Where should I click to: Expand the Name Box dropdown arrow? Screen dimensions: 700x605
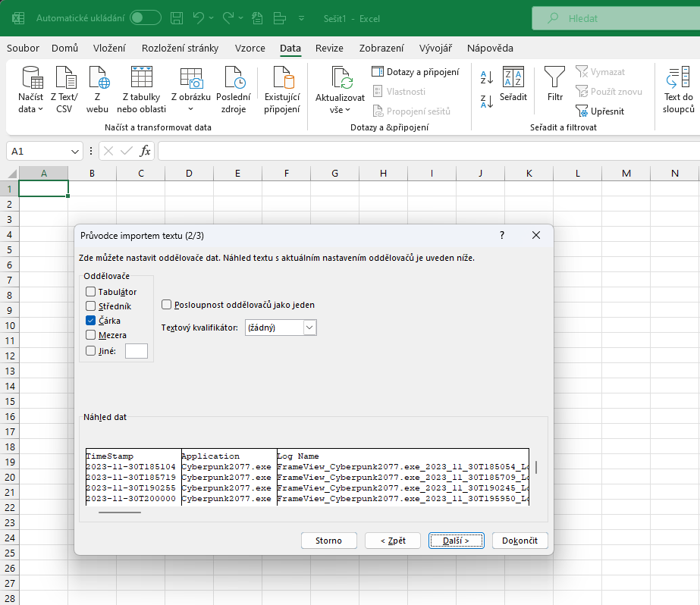(75, 151)
